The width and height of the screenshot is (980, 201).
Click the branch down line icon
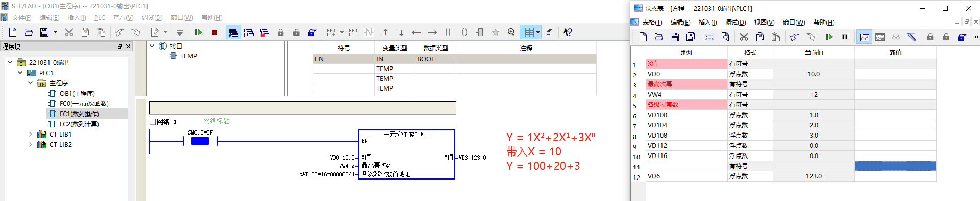401,32
